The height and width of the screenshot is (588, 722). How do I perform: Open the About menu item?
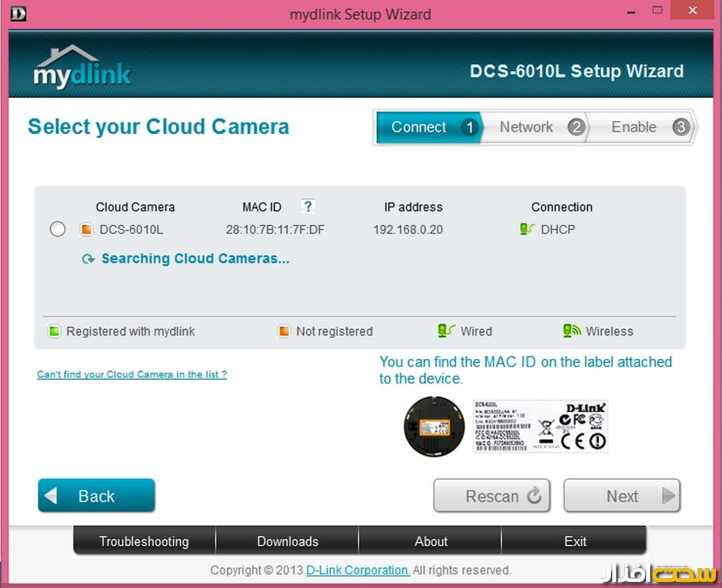(x=431, y=541)
